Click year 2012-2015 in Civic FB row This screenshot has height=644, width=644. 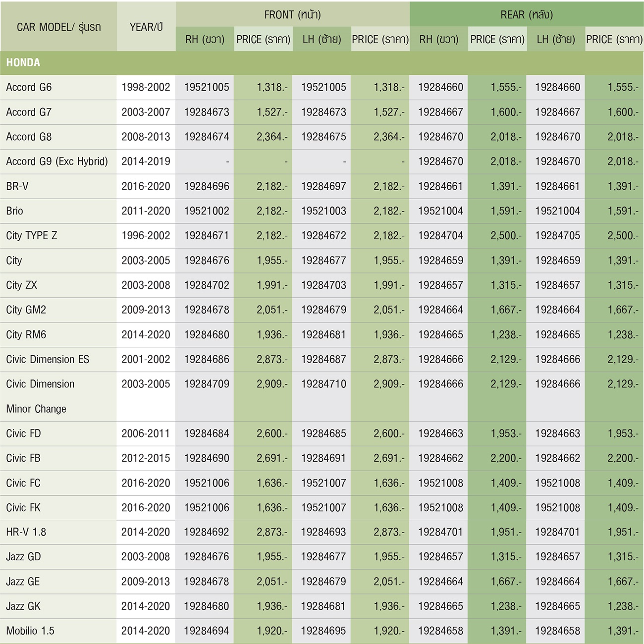click(146, 458)
